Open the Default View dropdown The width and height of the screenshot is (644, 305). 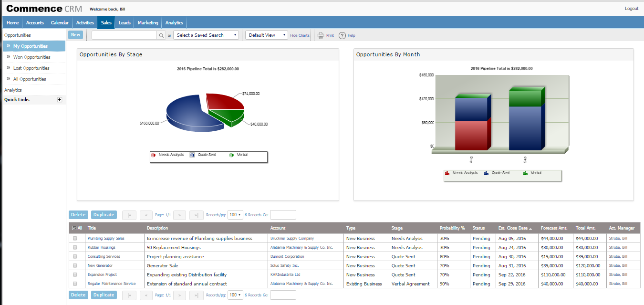pyautogui.click(x=267, y=35)
